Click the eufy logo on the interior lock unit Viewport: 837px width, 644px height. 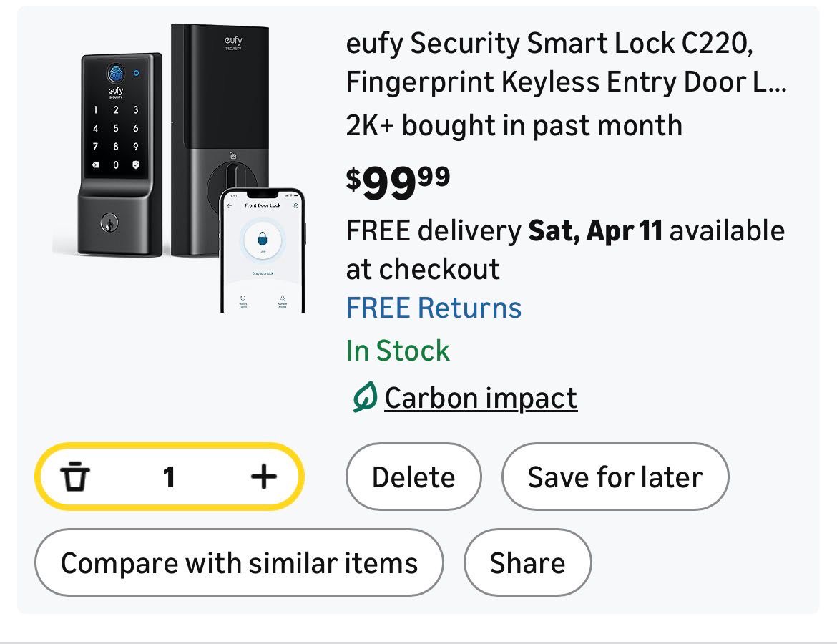233,43
